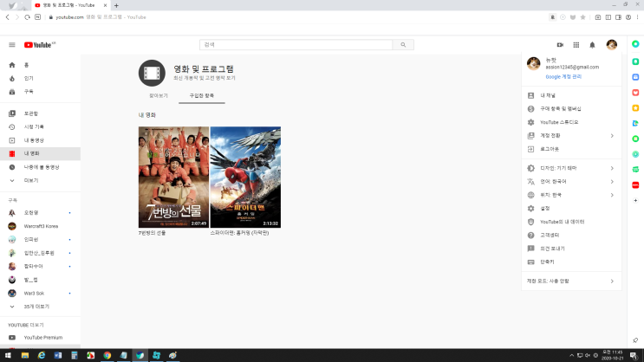Expand the Switch account (계정 전환) chevron
This screenshot has width=644, height=362.
612,136
